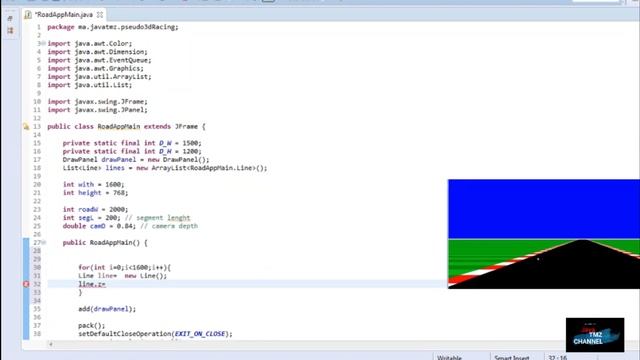Click the 'import java.util.ArrayList;' line

click(x=99, y=77)
